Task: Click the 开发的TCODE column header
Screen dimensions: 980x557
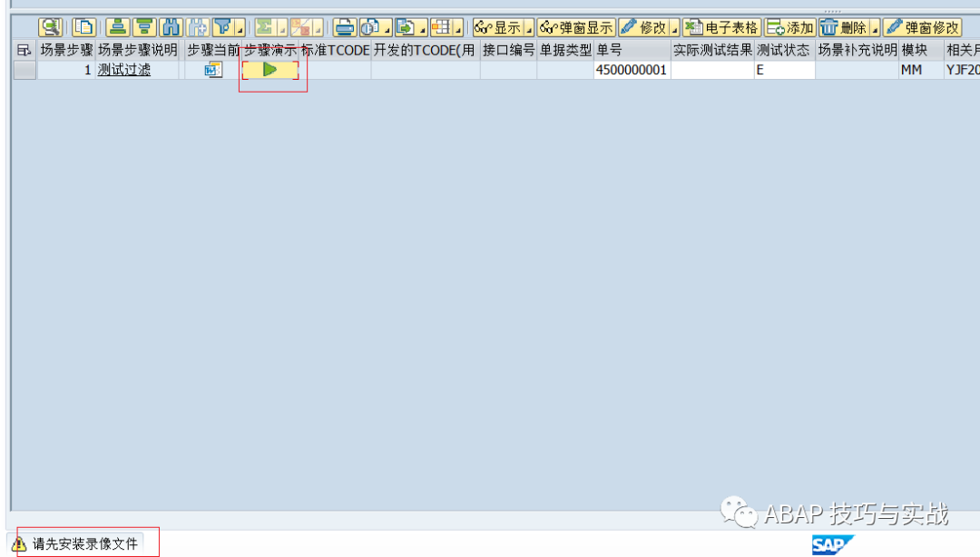Action: point(426,50)
